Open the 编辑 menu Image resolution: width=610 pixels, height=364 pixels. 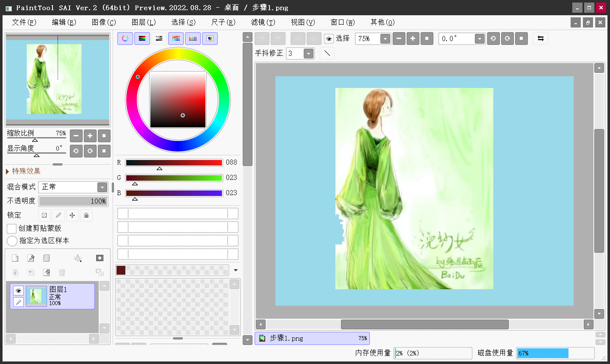click(64, 22)
